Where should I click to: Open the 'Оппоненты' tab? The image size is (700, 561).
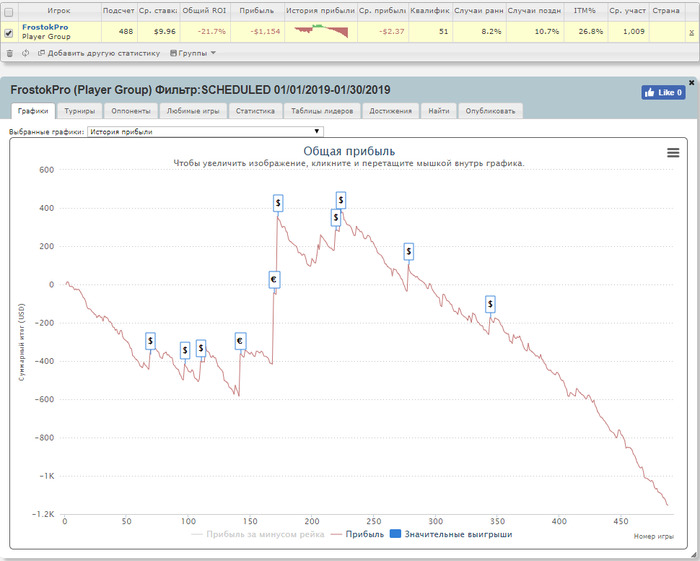[x=131, y=111]
